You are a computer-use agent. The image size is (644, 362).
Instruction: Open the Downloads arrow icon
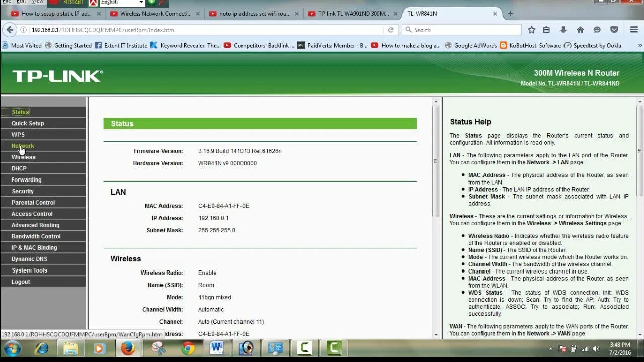click(563, 30)
